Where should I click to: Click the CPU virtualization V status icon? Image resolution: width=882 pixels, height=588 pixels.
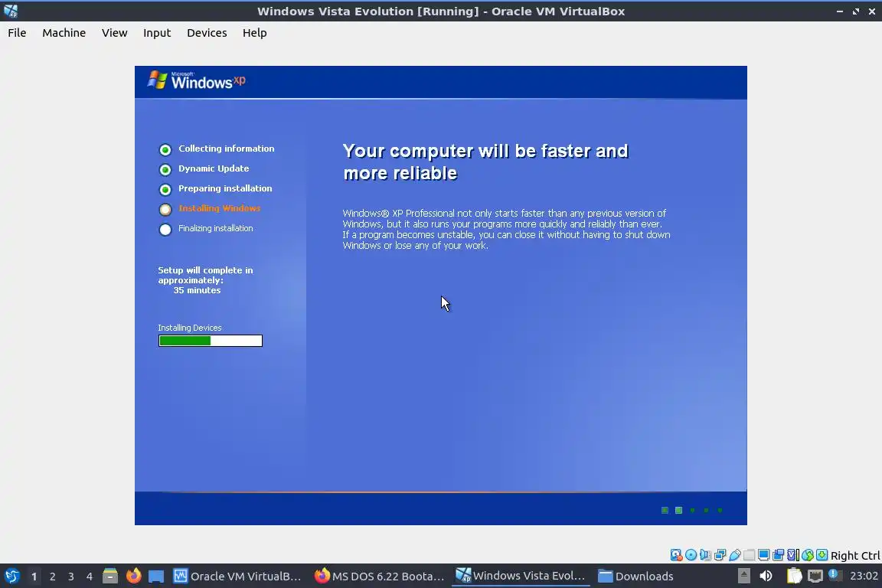[x=793, y=555]
